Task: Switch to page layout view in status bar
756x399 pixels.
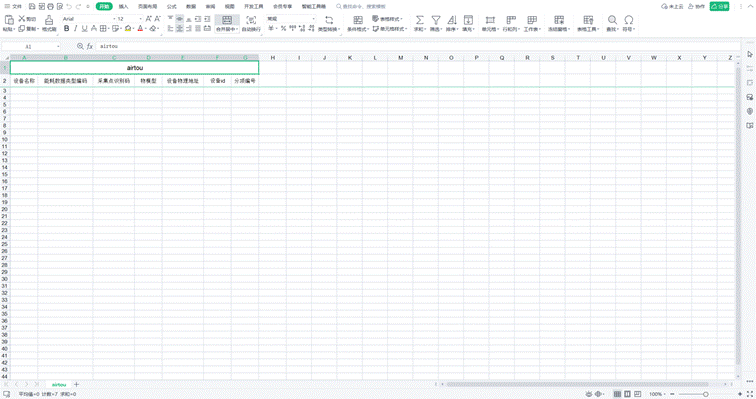Action: [627, 394]
